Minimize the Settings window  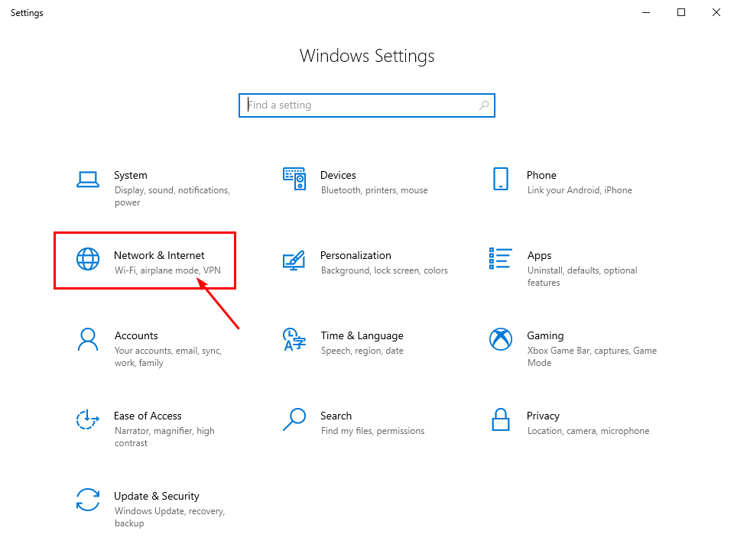646,13
